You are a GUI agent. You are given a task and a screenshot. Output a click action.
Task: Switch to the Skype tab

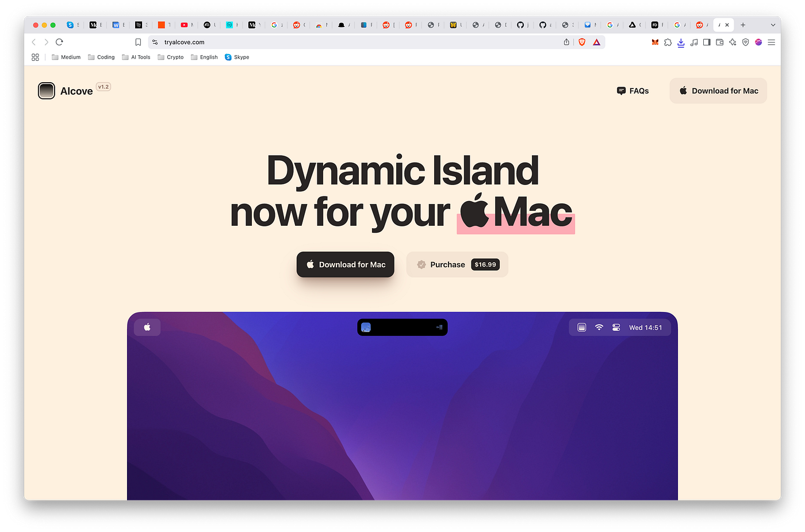tap(72, 25)
